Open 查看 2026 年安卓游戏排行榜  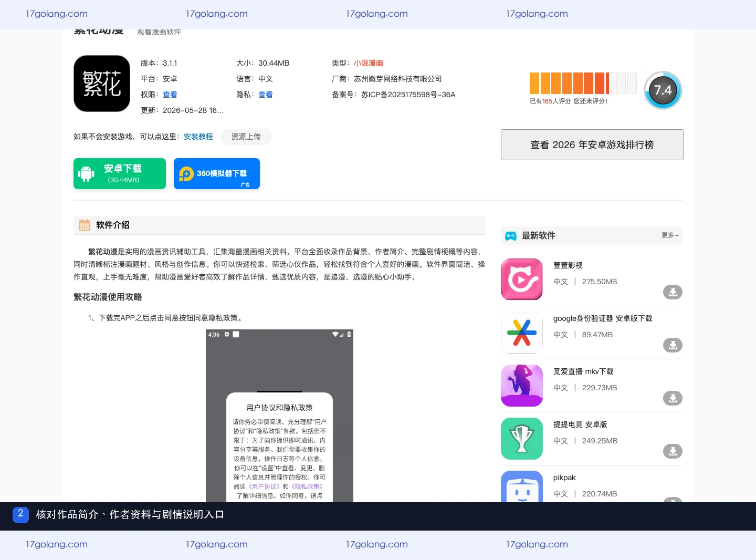pos(592,144)
